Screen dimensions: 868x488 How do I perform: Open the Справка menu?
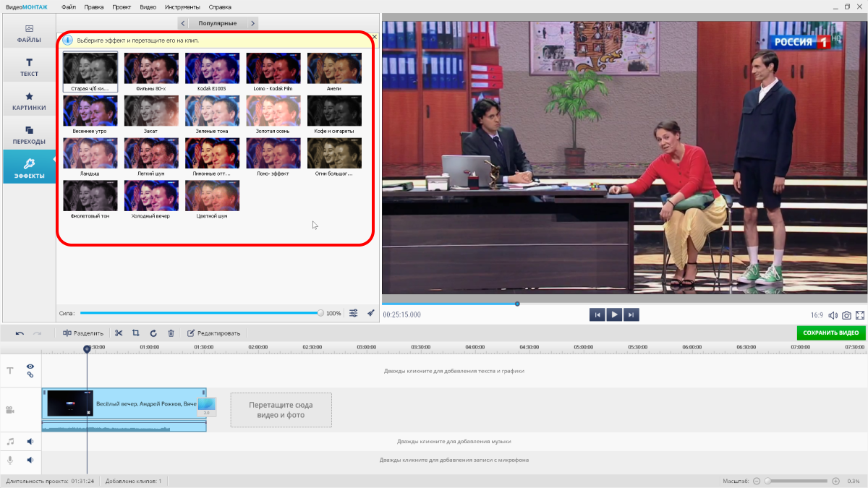tap(220, 7)
